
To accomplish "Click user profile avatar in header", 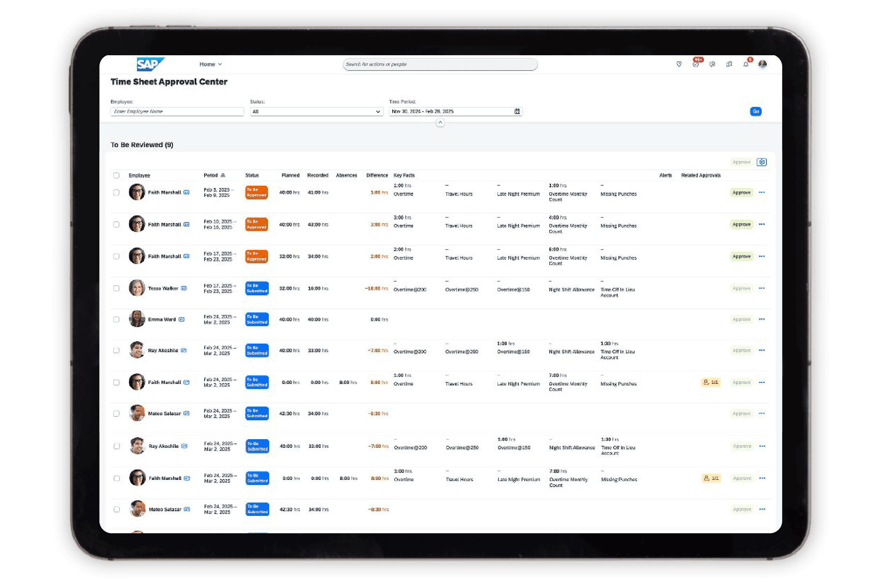I will tap(762, 64).
